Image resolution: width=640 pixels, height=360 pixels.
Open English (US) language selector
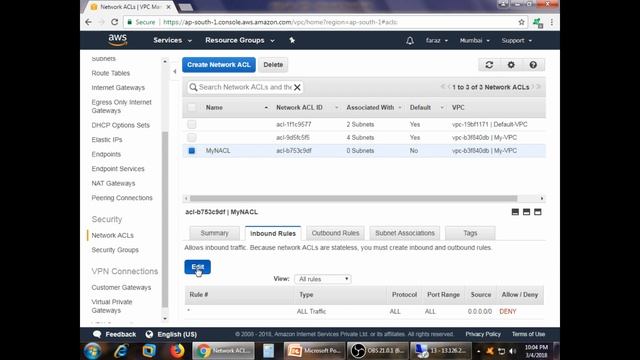171,334
